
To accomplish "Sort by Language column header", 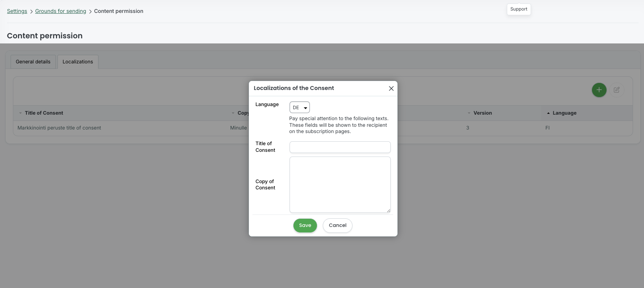I will click(x=564, y=113).
